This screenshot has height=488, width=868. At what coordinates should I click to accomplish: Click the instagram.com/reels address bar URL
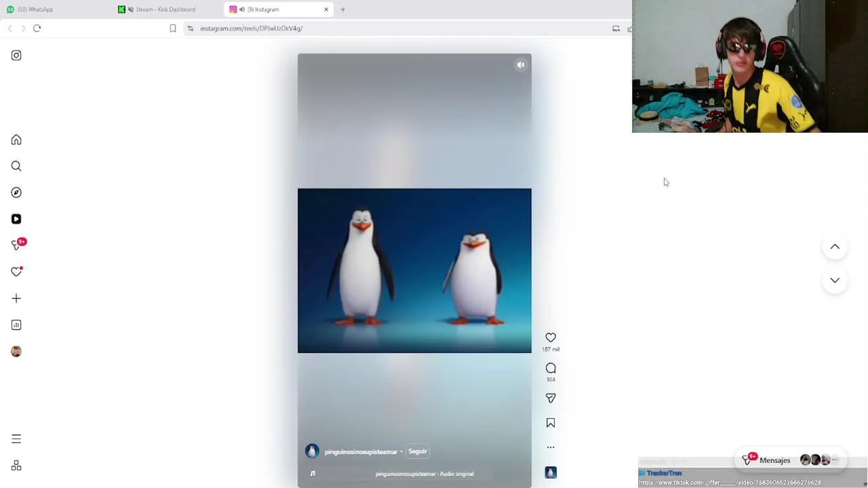251,28
